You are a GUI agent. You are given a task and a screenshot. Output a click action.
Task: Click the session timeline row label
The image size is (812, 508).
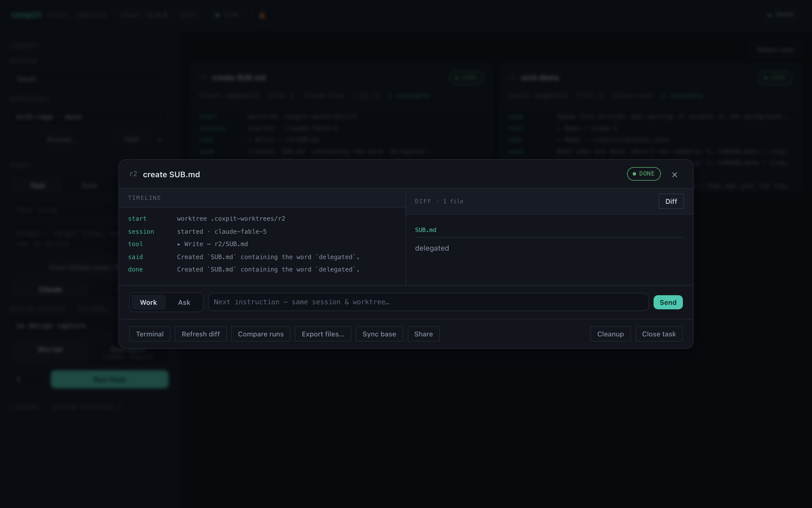tap(141, 232)
